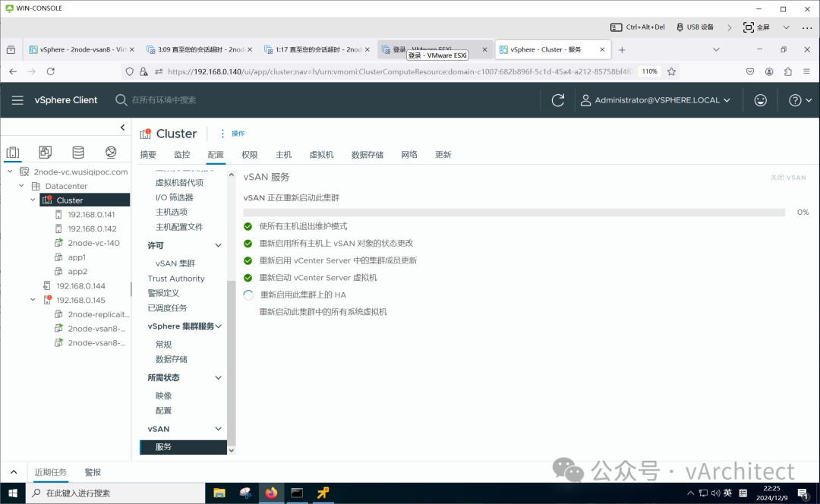Switch to the 摘要 tab
The image size is (820, 504).
(148, 155)
